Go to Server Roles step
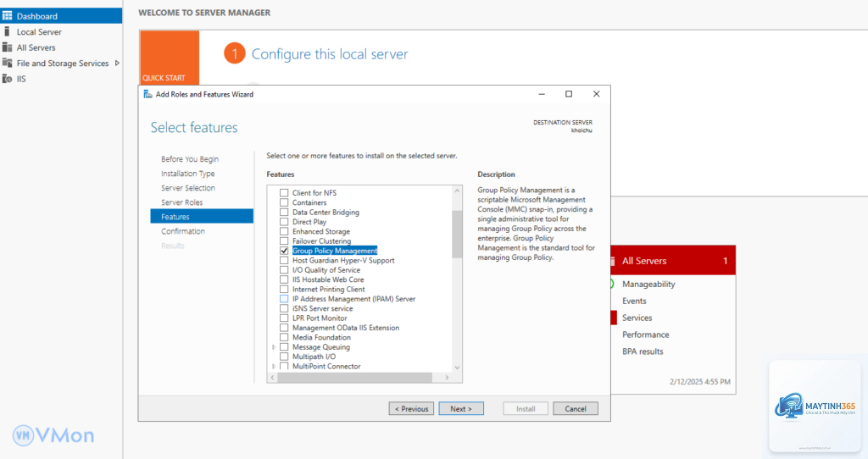 pos(181,202)
